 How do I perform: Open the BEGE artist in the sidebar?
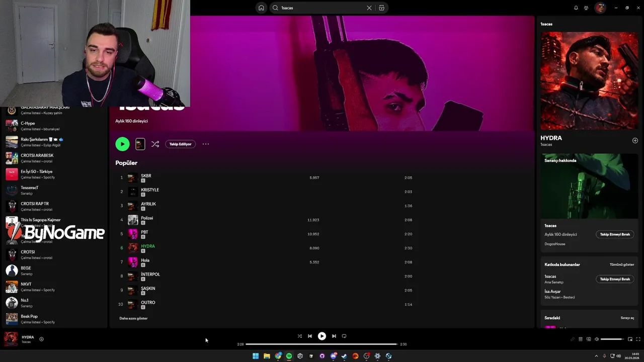54,270
